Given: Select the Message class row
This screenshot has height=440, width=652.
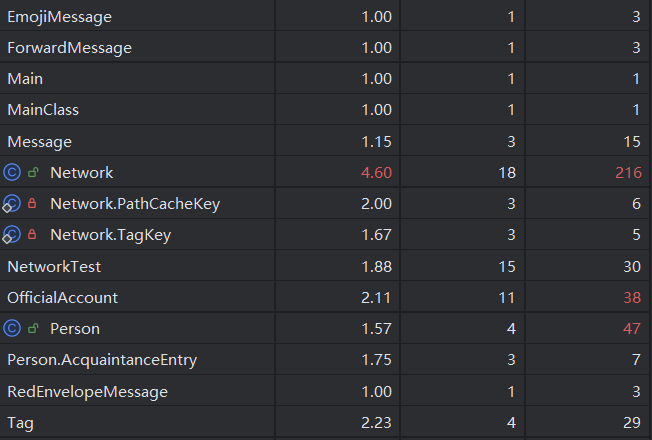Looking at the screenshot, I should 326,141.
